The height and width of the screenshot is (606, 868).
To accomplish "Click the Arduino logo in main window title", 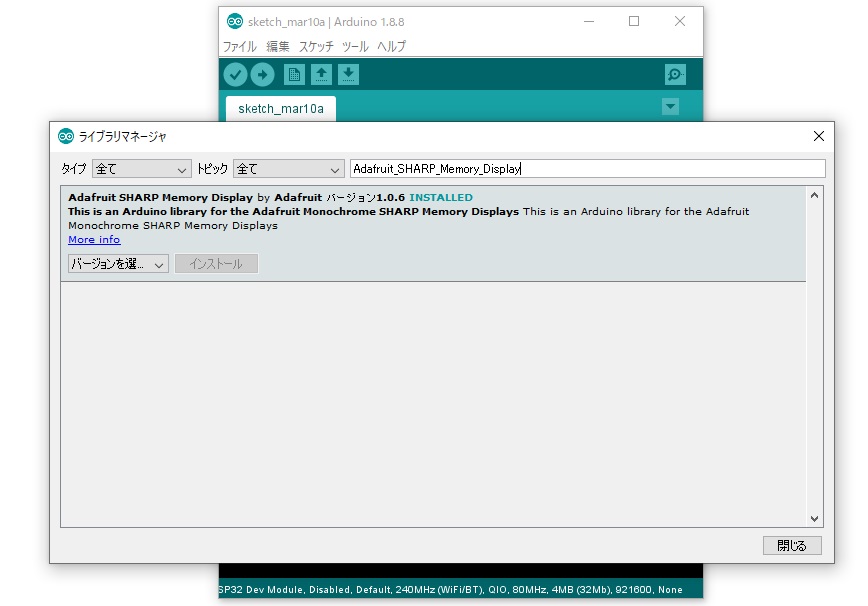I will pos(235,21).
